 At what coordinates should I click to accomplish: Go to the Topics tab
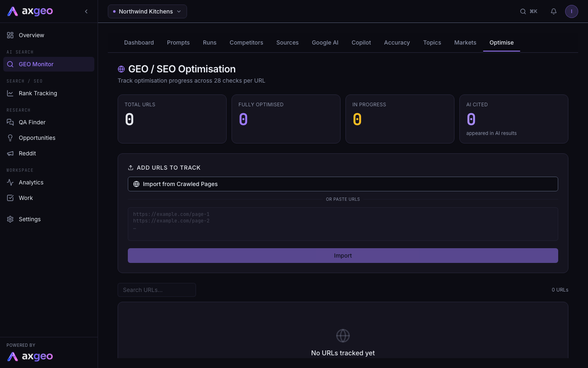[x=432, y=43]
